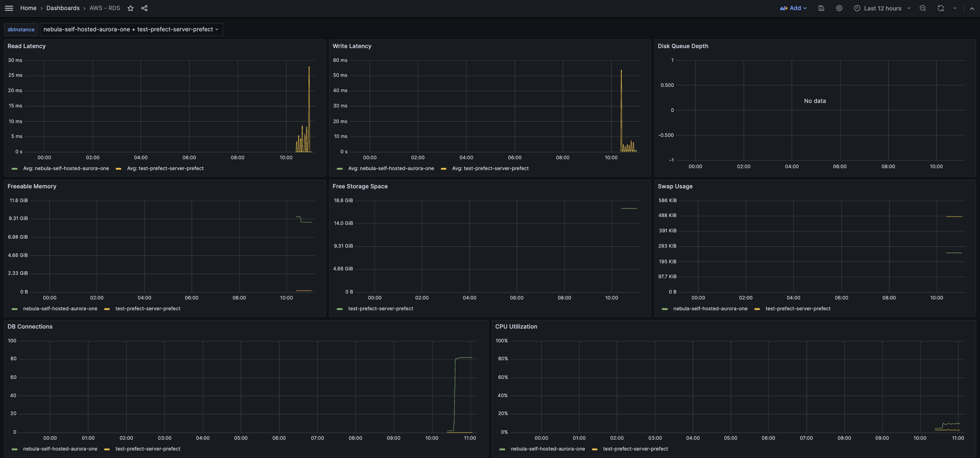
Task: Hide the test-prefect-server-prefect series in DB Connections
Action: [x=148, y=449]
